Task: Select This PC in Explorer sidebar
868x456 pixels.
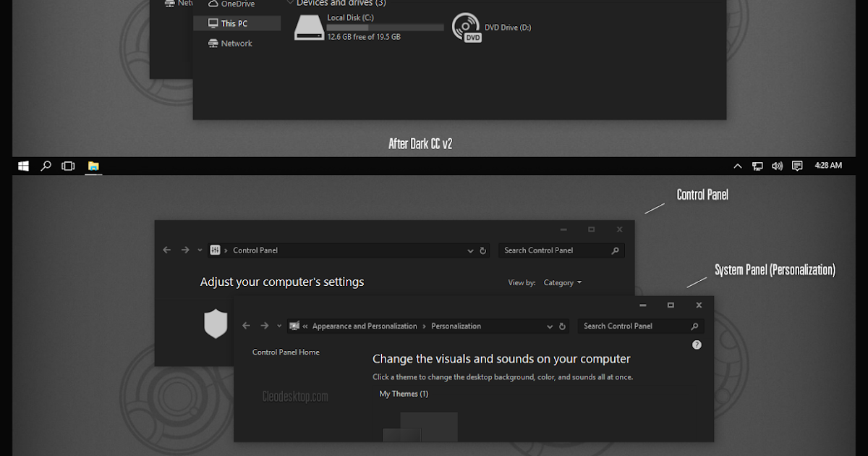Action: [237, 23]
